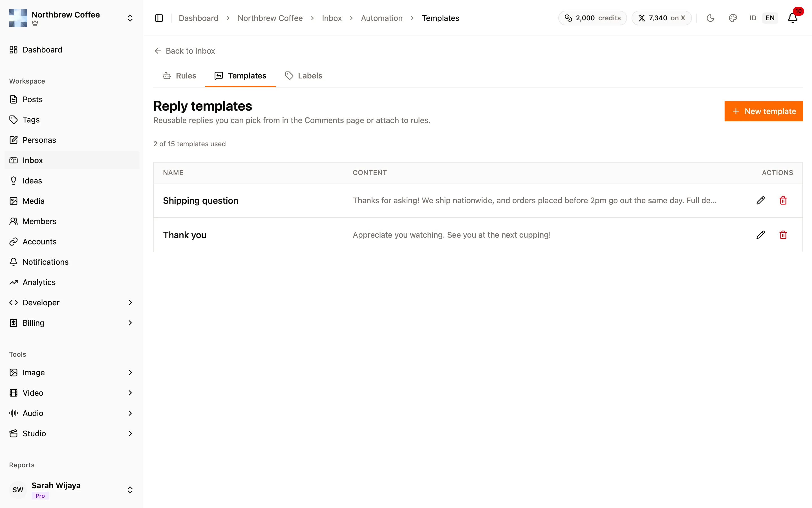812x508 pixels.
Task: Toggle the sidebar panel icon
Action: pos(159,18)
